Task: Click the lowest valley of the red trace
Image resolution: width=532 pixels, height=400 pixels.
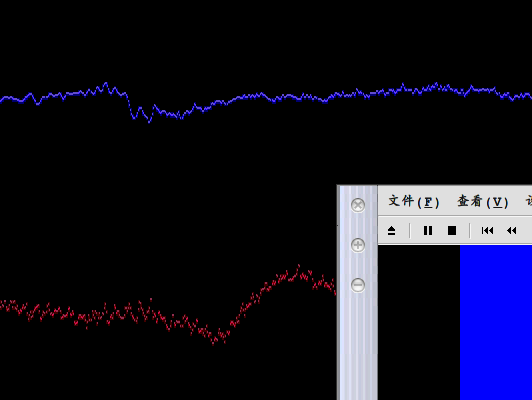Action: tap(214, 342)
